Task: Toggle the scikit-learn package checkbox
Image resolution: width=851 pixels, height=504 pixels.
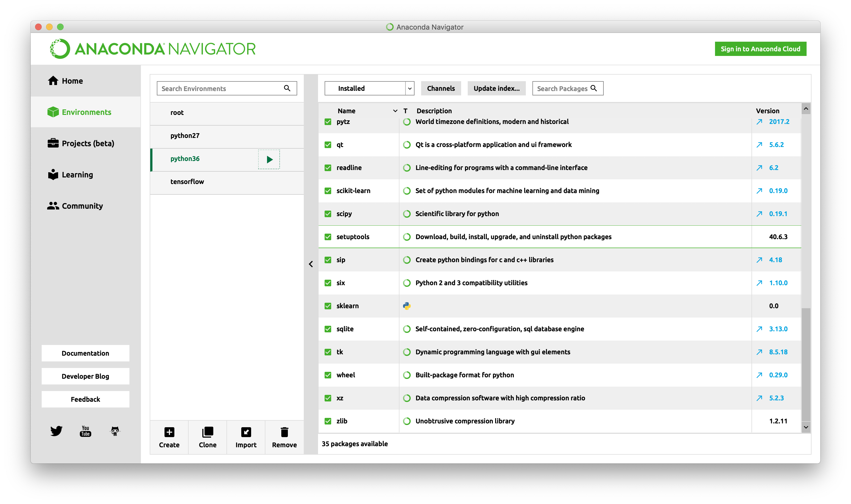Action: (328, 191)
